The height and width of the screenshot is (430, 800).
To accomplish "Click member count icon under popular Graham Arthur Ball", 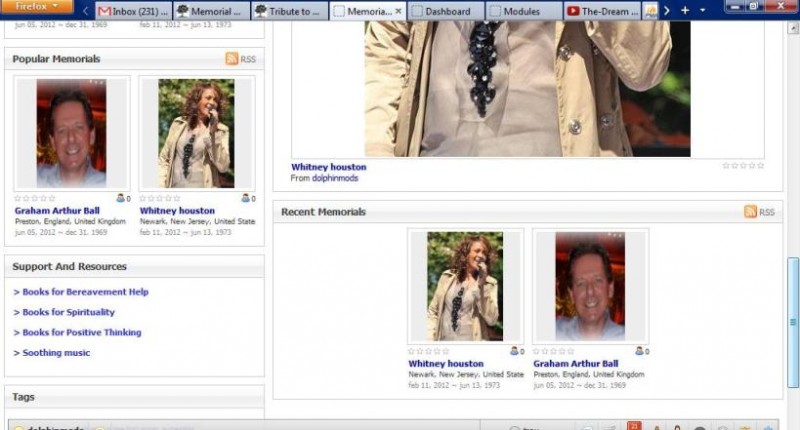I will click(120, 198).
